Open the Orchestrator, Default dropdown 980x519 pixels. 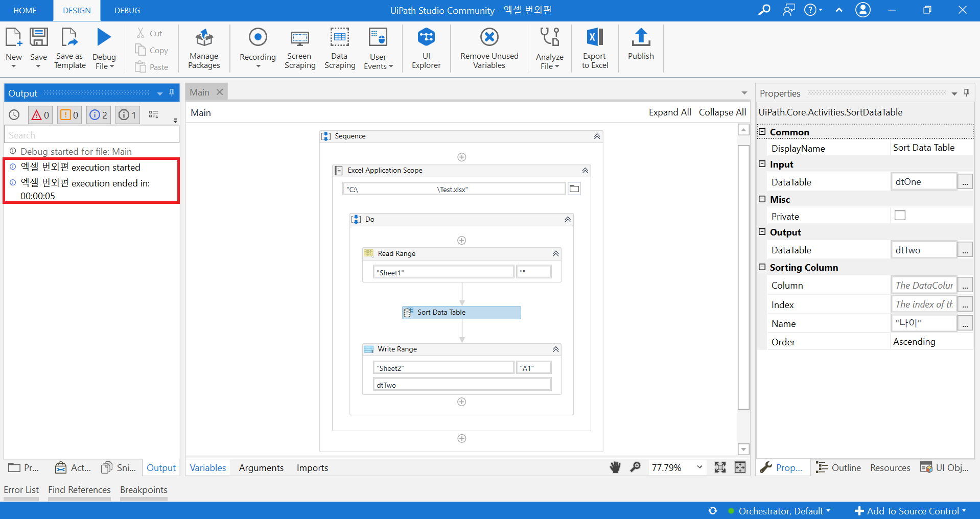click(x=784, y=511)
